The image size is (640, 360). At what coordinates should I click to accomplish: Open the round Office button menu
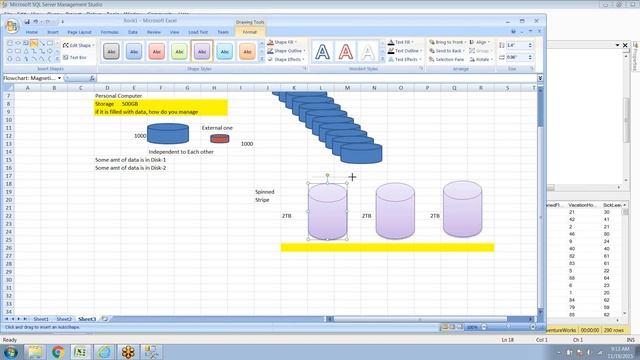click(12, 26)
